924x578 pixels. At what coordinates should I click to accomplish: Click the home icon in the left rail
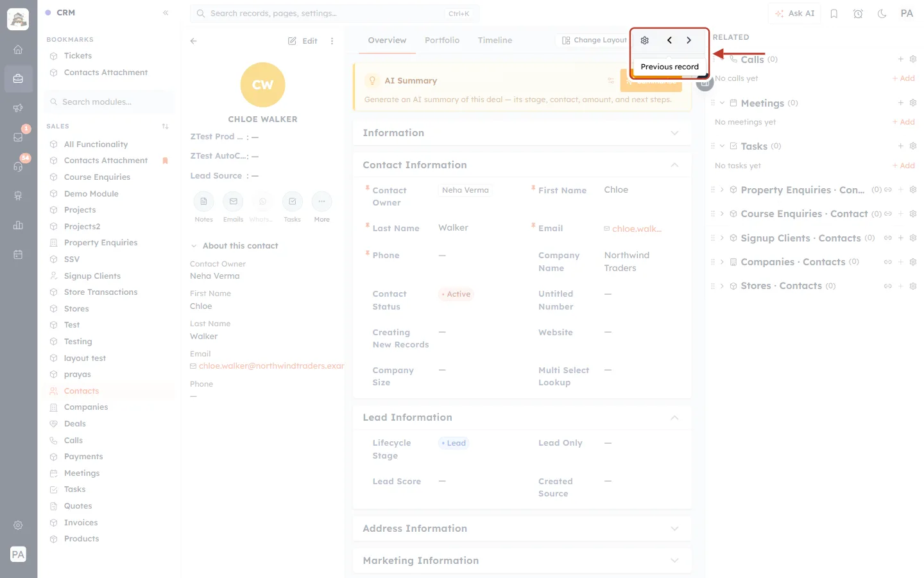pyautogui.click(x=18, y=49)
